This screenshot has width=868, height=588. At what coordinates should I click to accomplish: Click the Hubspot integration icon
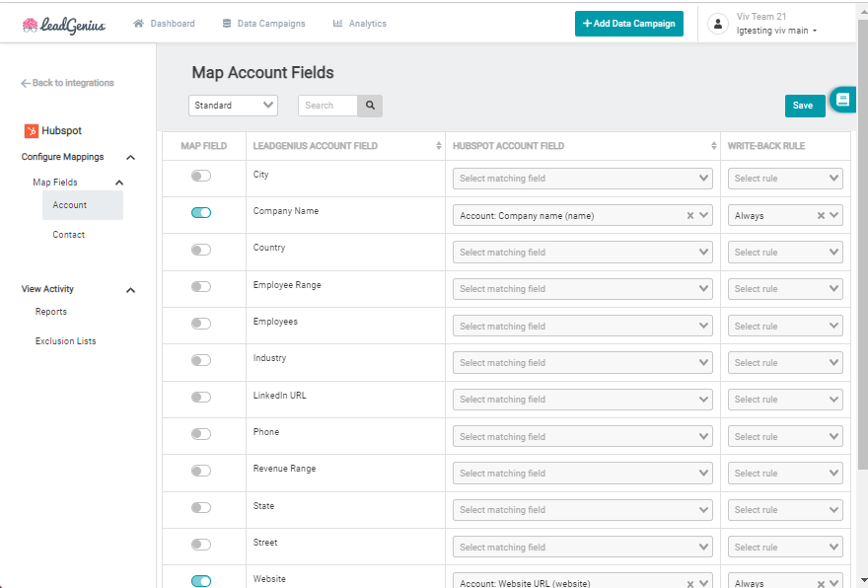coord(29,130)
